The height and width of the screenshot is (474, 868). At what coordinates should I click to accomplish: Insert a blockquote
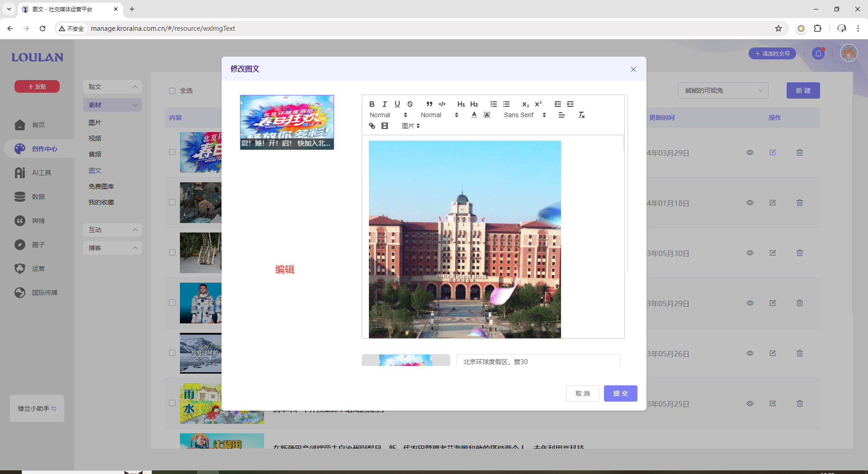pos(429,104)
